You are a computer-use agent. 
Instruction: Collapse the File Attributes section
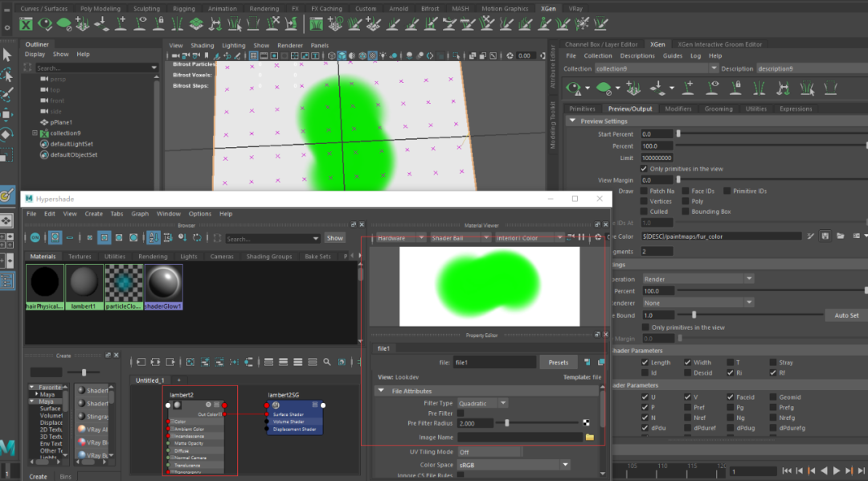381,391
